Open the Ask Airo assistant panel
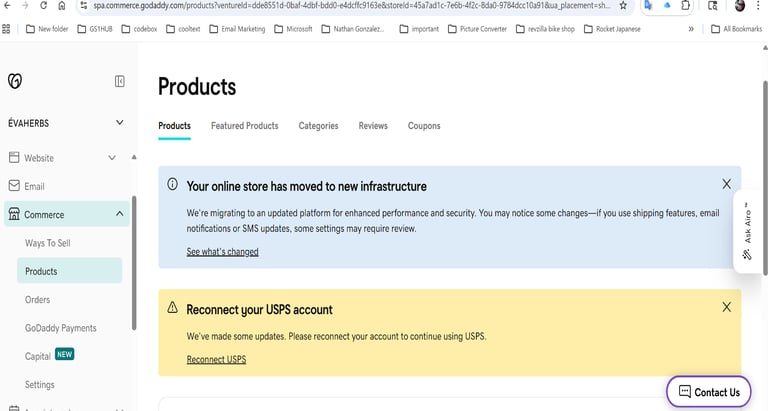Viewport: 768px width, 411px height. tap(748, 232)
